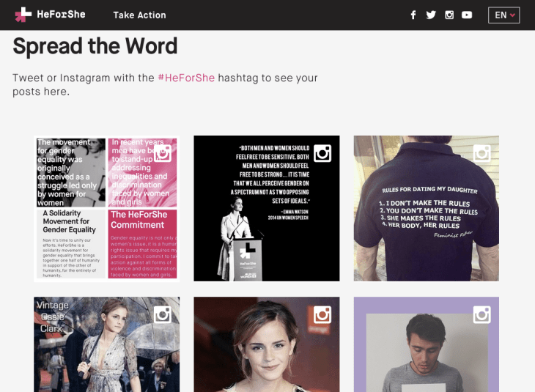The height and width of the screenshot is (392, 535).
Task: Open the Rules for Dating My Daughter post
Action: 426,208
